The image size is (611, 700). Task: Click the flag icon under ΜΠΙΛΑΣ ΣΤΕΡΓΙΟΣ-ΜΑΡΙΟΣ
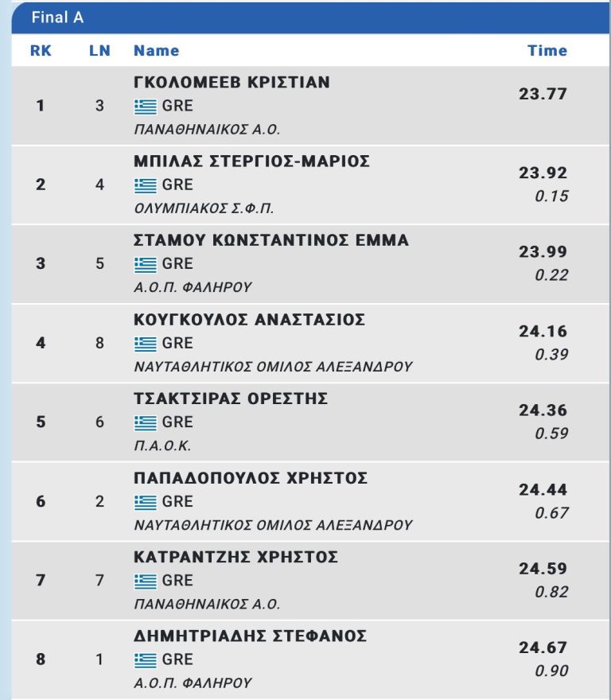145,185
